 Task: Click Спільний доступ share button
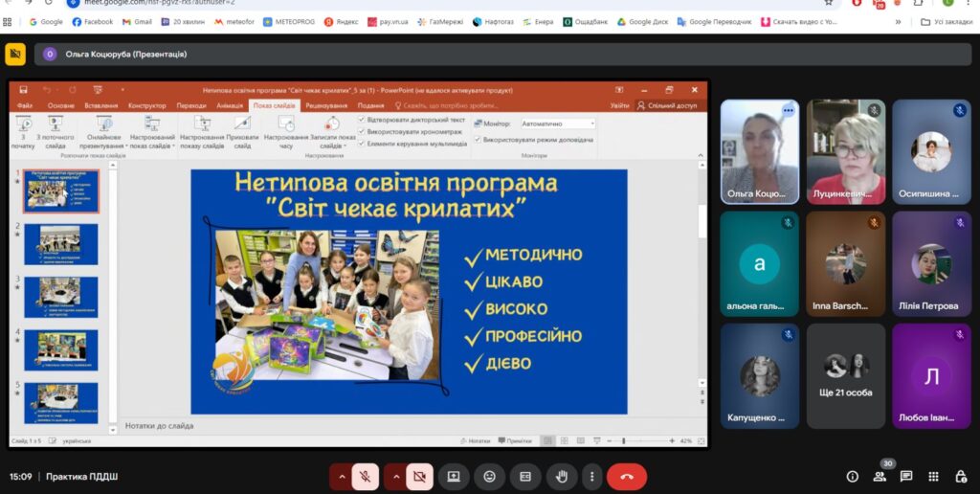[667, 105]
